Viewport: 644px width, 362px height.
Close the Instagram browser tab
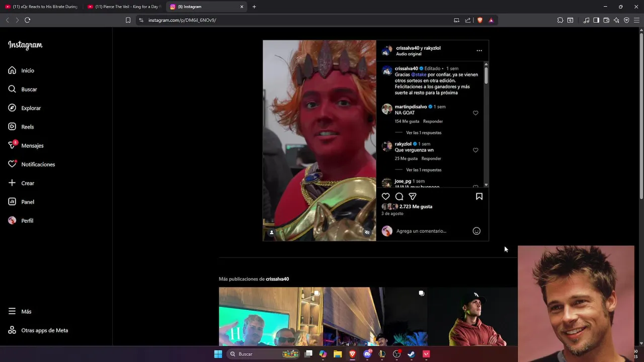pyautogui.click(x=242, y=7)
